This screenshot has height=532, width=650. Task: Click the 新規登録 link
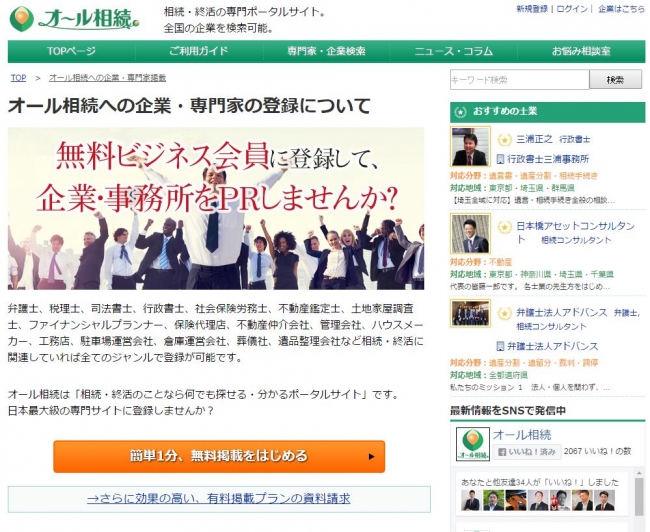pos(532,9)
